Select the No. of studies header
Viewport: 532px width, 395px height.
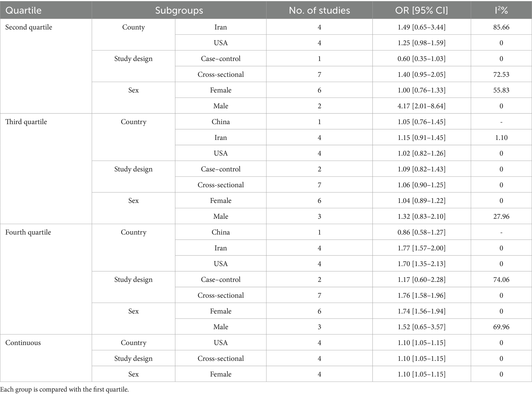(319, 10)
